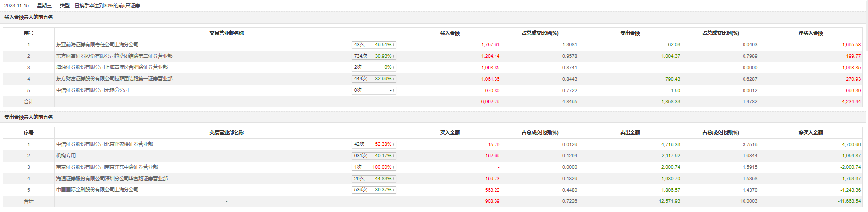Screen dimensions: 868x212
Task: Expand the 0次 stats box for 无锡分公司
Action: click(373, 90)
